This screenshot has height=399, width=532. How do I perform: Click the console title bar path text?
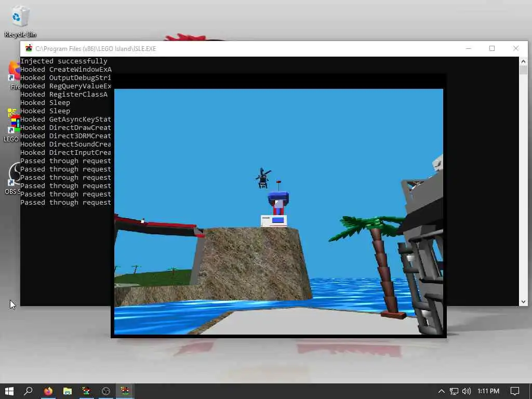[x=96, y=48]
